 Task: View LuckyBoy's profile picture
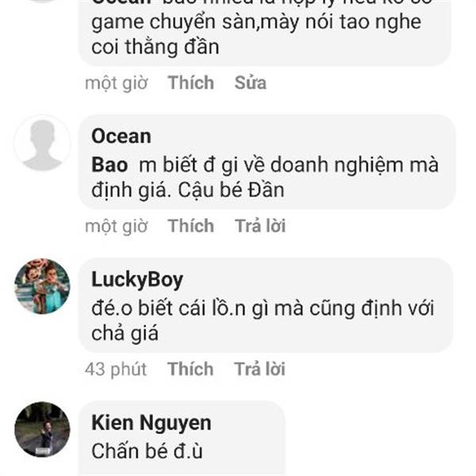[x=42, y=286]
